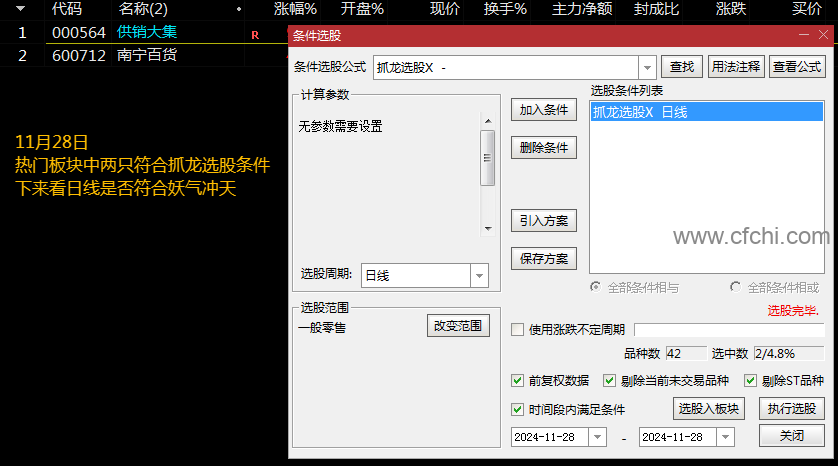838x466 pixels.
Task: Sort by 换手% column header
Action: pyautogui.click(x=505, y=9)
